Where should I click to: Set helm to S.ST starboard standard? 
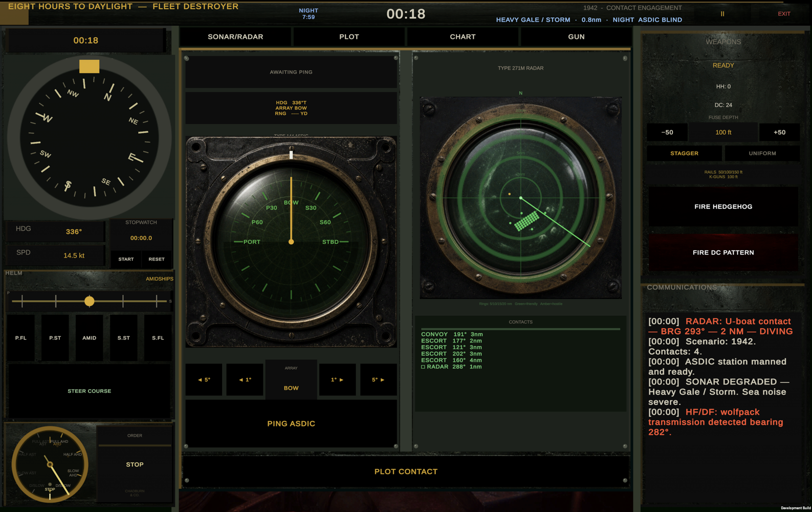124,338
